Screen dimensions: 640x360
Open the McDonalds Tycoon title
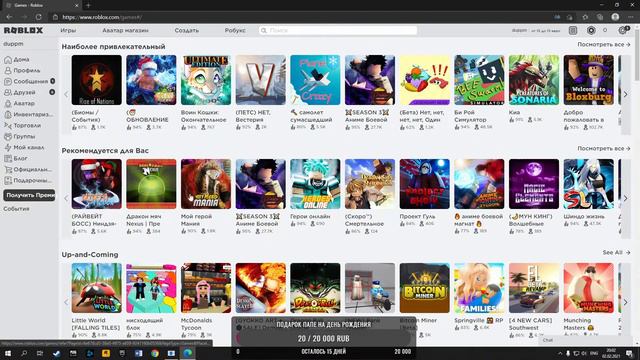tap(196, 324)
